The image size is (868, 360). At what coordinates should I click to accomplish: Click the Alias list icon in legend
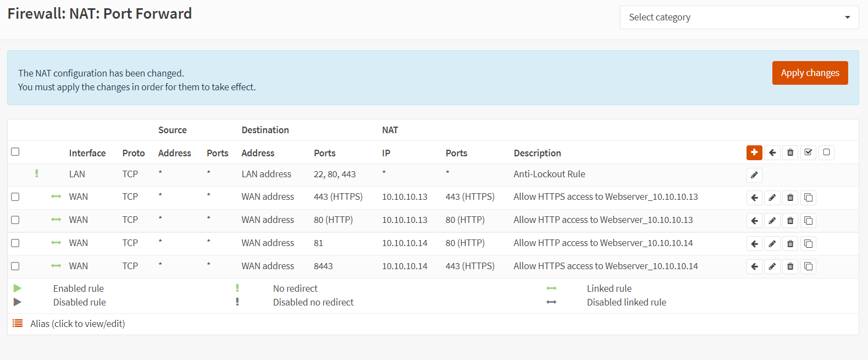click(x=18, y=324)
